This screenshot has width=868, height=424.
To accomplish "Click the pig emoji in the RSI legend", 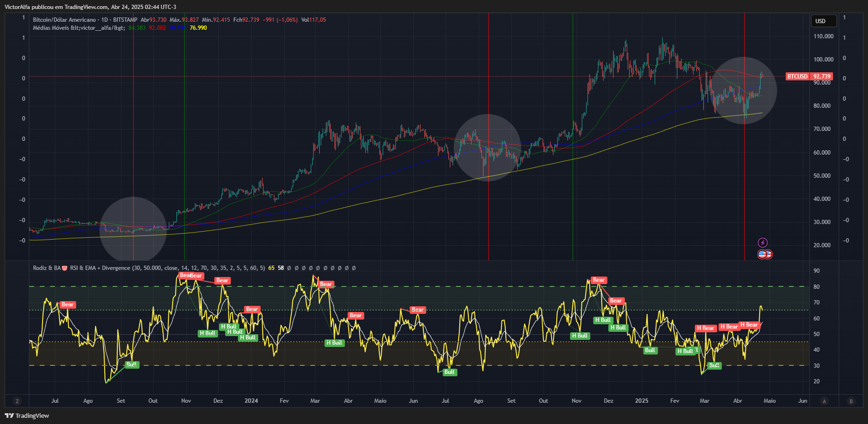I will tap(65, 268).
